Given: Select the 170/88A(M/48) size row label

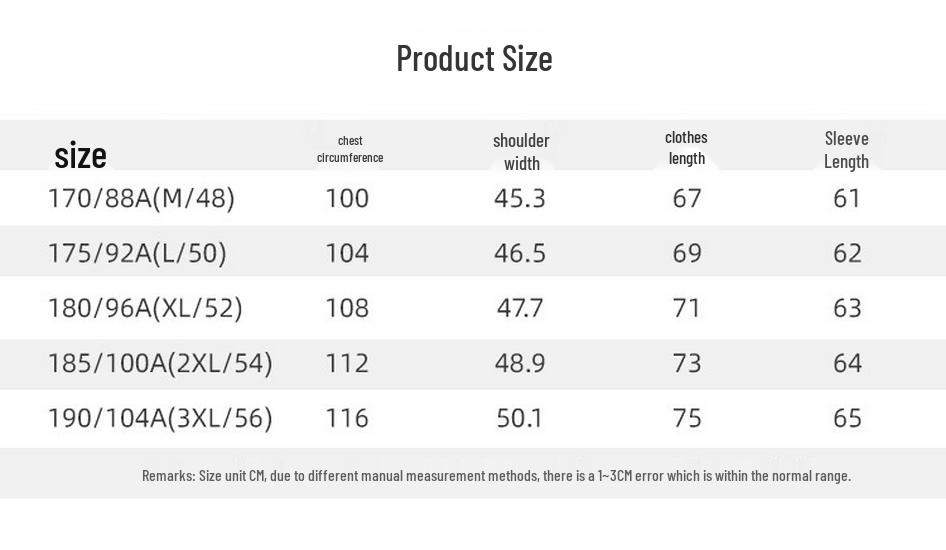Looking at the screenshot, I should (x=141, y=198).
